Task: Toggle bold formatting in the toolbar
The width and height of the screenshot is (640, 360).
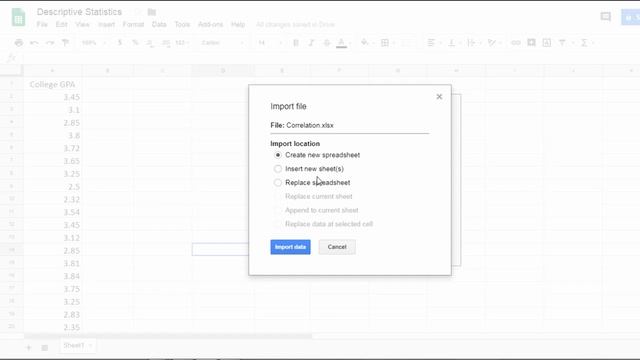Action: (296, 42)
